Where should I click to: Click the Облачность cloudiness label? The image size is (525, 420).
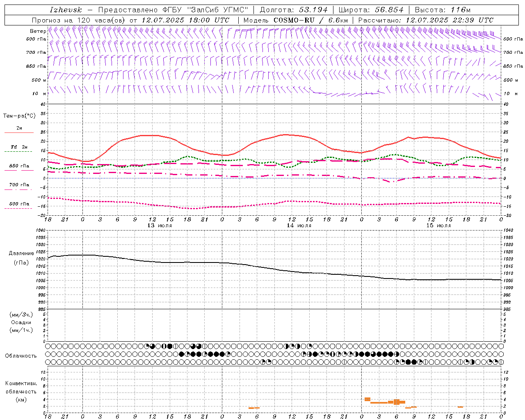(x=21, y=356)
